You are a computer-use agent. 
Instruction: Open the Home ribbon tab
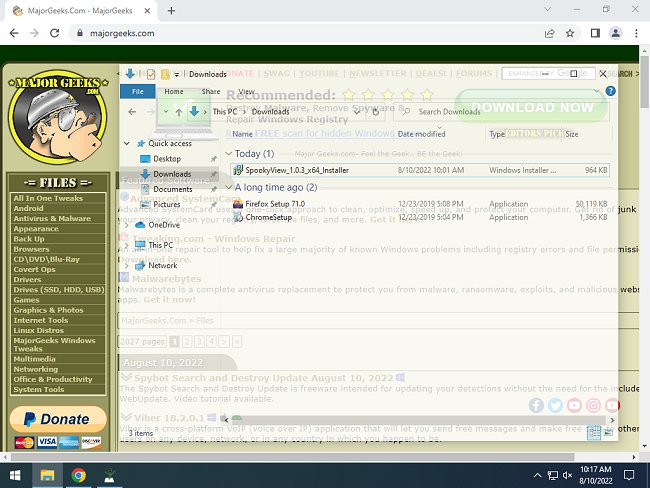click(x=174, y=92)
